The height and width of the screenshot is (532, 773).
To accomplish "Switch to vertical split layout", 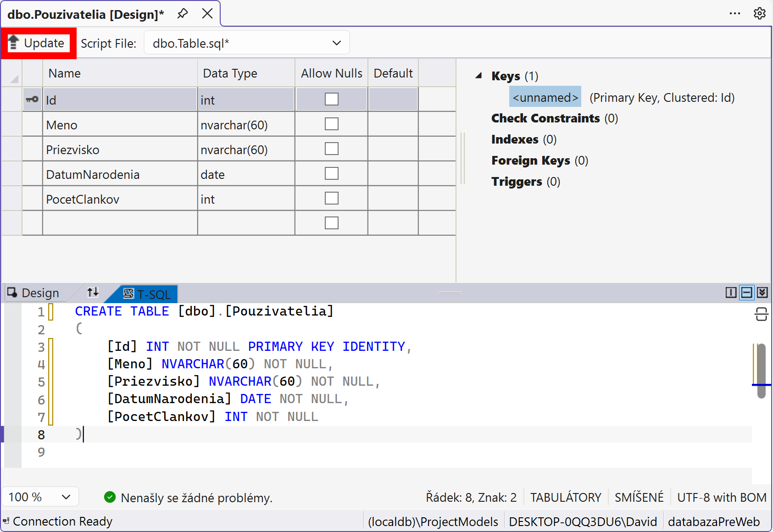I will point(731,293).
